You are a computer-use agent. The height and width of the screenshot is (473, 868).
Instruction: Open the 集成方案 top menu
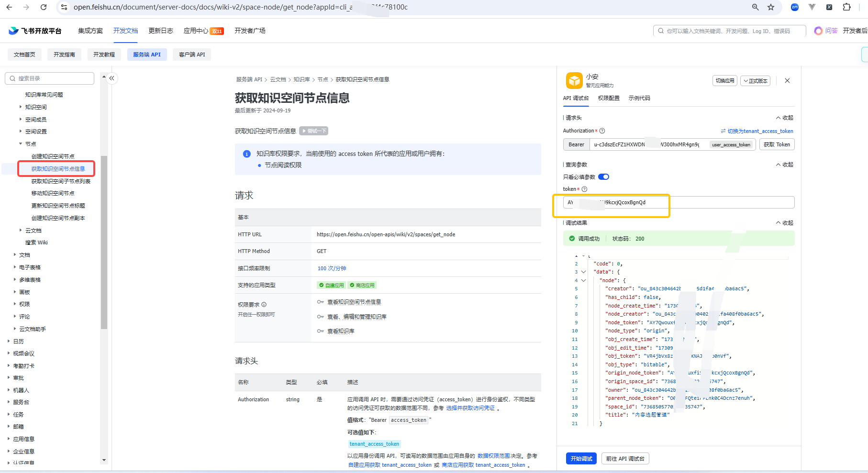90,31
